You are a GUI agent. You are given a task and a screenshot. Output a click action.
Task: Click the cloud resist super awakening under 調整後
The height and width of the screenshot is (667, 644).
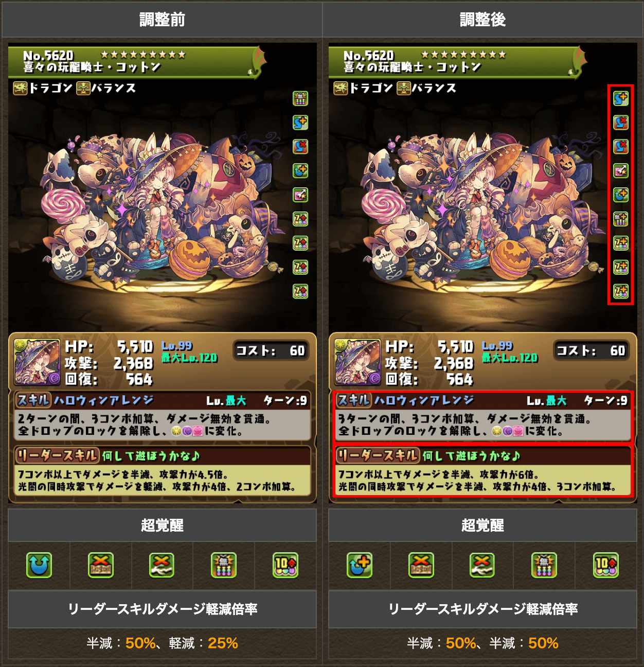coord(482,565)
